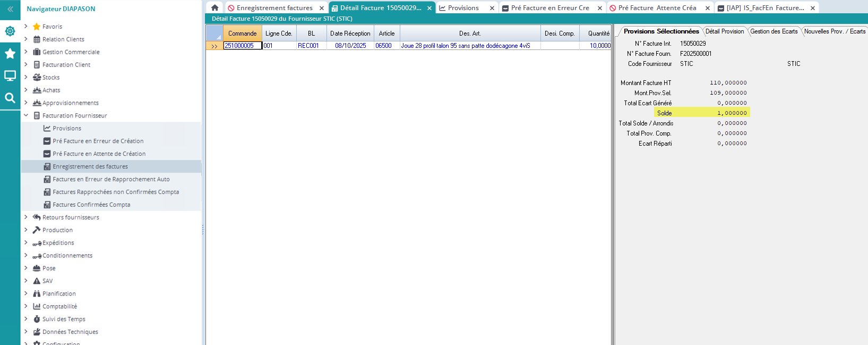Click the gear icon in left sidebar
This screenshot has height=345, width=868.
[x=10, y=31]
